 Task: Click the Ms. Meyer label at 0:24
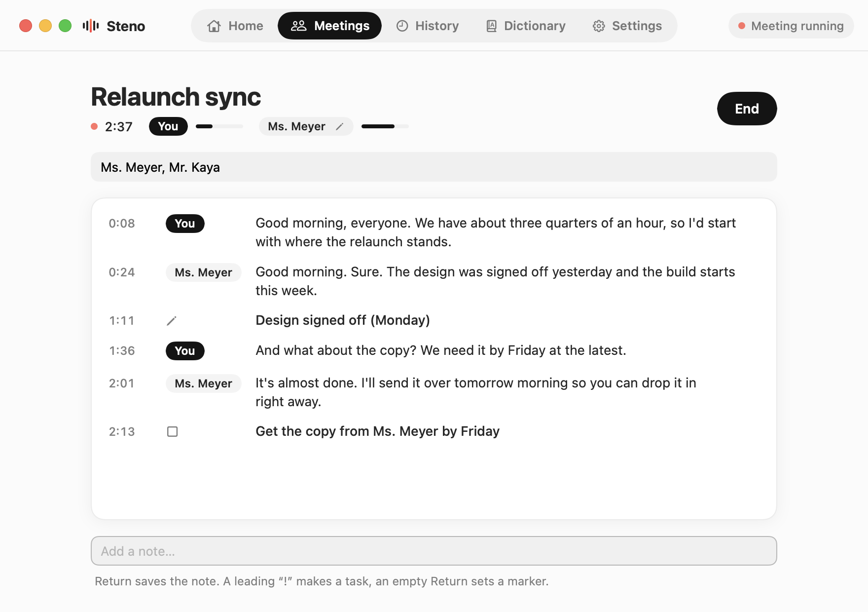(203, 272)
